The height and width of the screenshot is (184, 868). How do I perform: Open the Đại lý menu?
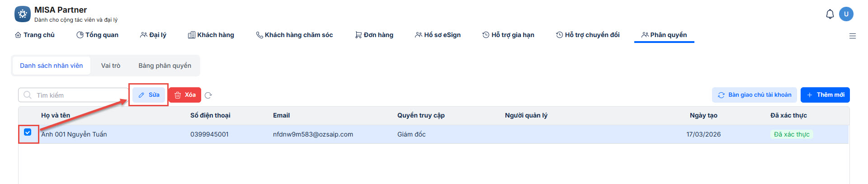pos(153,35)
